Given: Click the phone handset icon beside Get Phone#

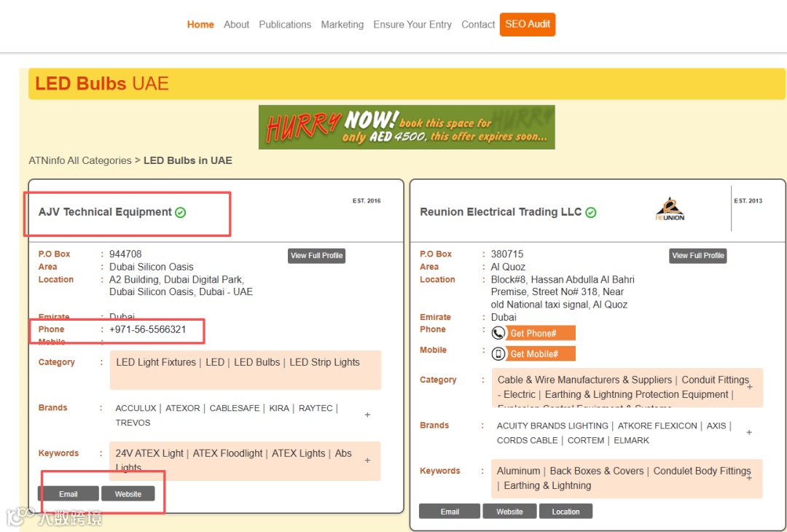Looking at the screenshot, I should 498,333.
